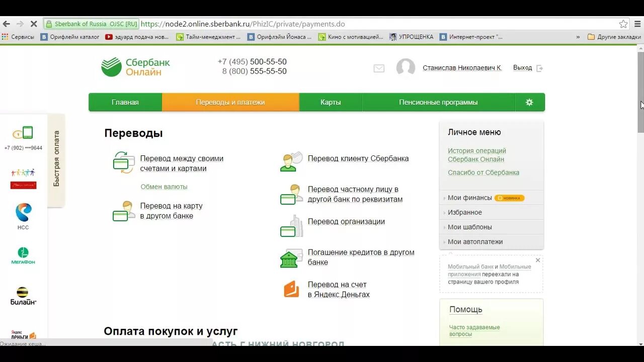
Task: Click the loan repayment bank icon
Action: coord(291,258)
